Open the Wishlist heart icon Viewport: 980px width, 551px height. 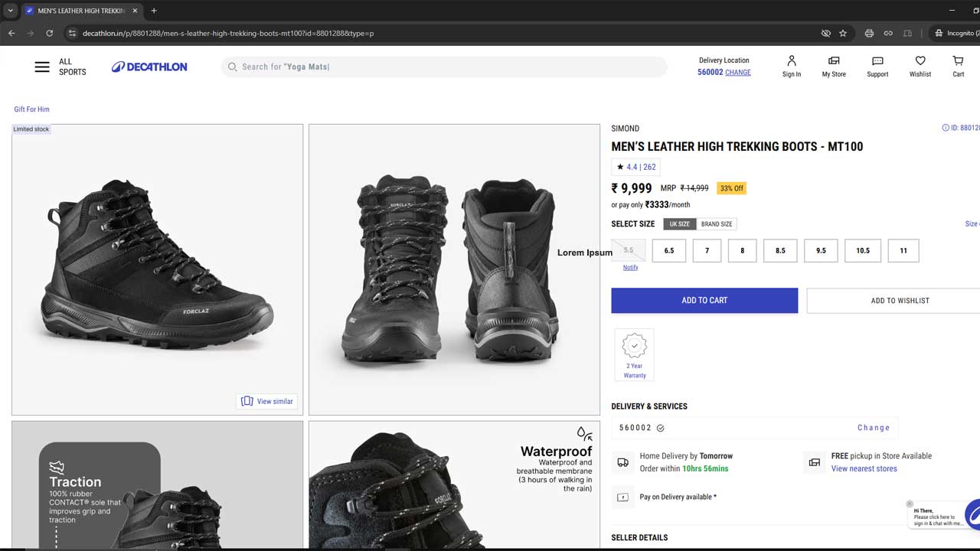920,66
